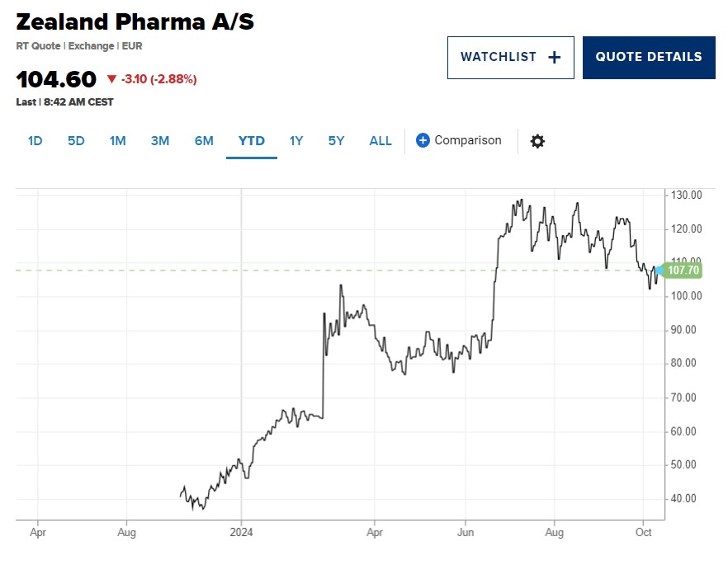Click the June peak on price line
Viewport: 728px width, 565px height.
[x=518, y=200]
